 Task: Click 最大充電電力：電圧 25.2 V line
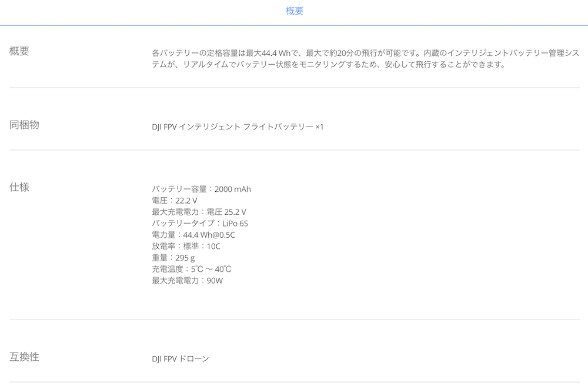199,212
